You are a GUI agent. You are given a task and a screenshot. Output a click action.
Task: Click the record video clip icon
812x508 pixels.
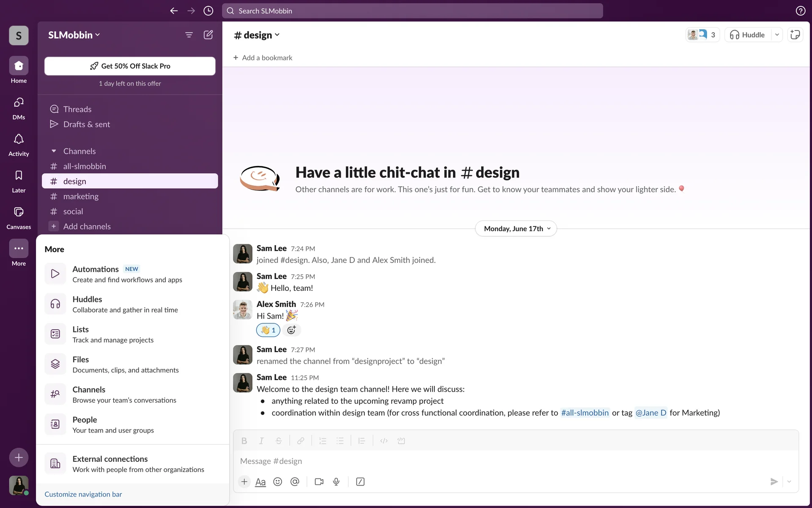coord(319,482)
